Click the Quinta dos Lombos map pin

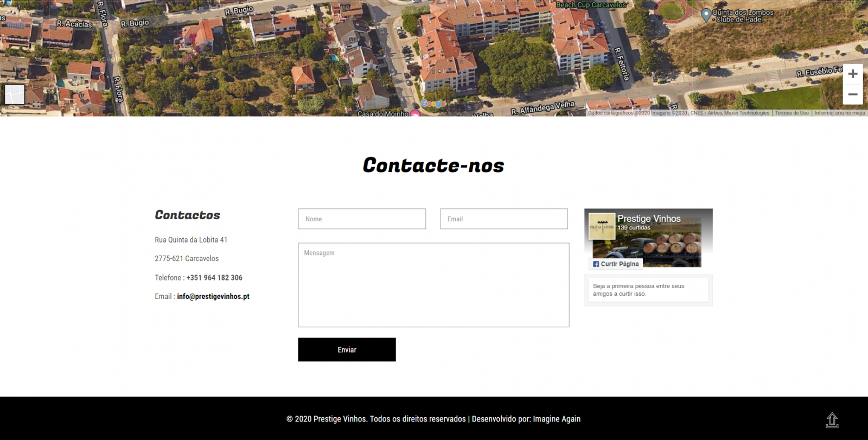coord(706,15)
